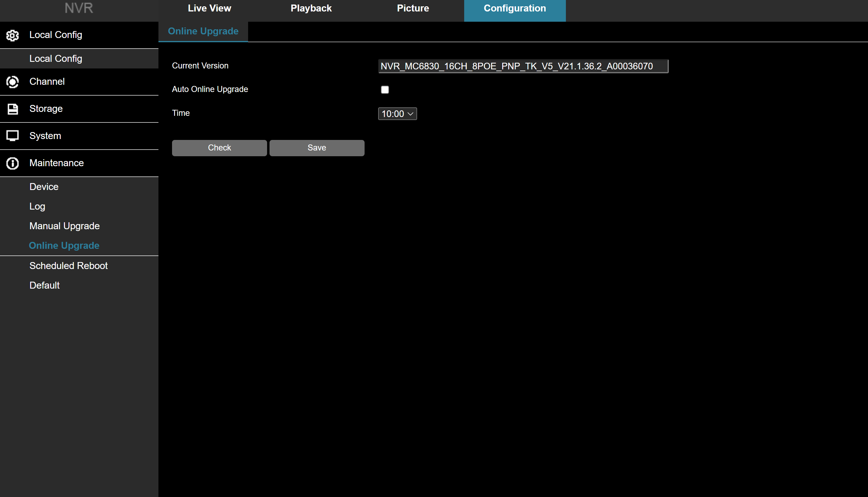
Task: Select Default under Maintenance
Action: click(44, 285)
